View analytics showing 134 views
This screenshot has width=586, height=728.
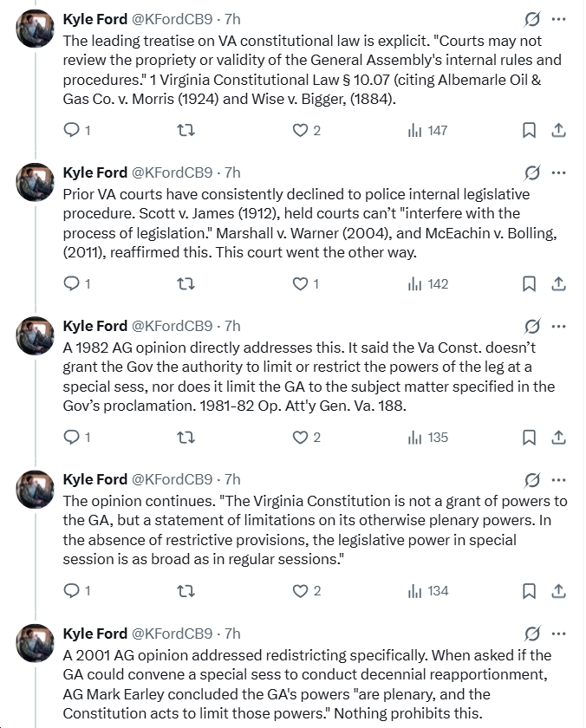pos(427,590)
